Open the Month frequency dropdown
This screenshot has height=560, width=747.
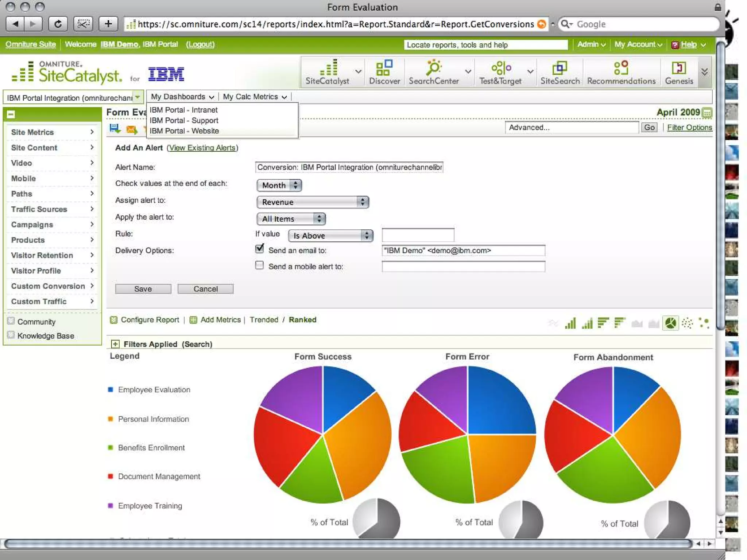(279, 185)
